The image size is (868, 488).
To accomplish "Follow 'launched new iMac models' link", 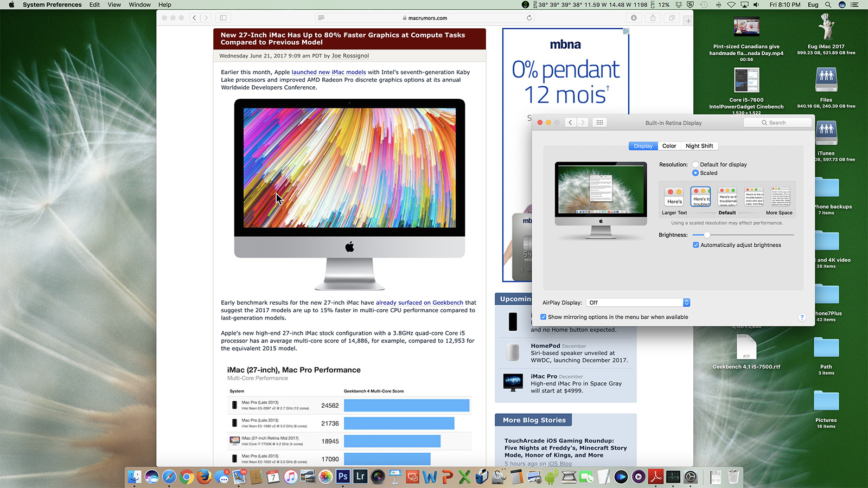I will click(329, 72).
